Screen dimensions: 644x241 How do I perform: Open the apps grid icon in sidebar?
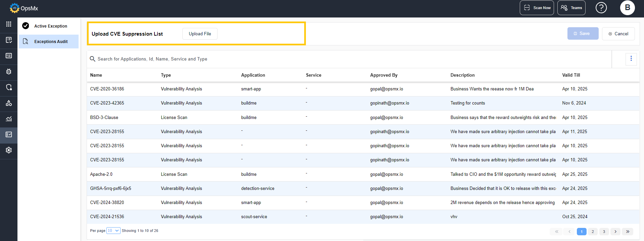click(x=9, y=24)
